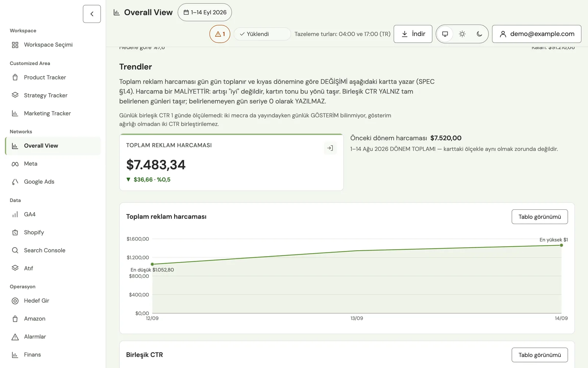Screen dimensions: 588x368
Task: Click the download arrow icon inside İndir
Action: pyautogui.click(x=405, y=34)
